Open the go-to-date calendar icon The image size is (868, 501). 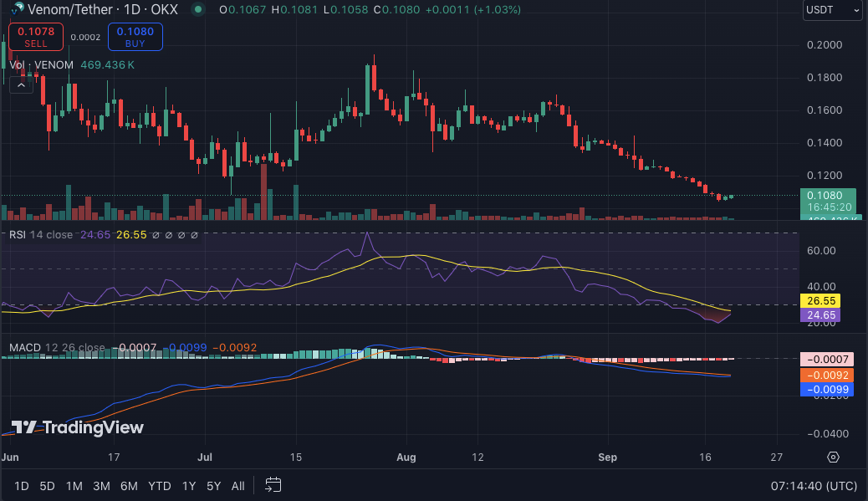pos(273,485)
